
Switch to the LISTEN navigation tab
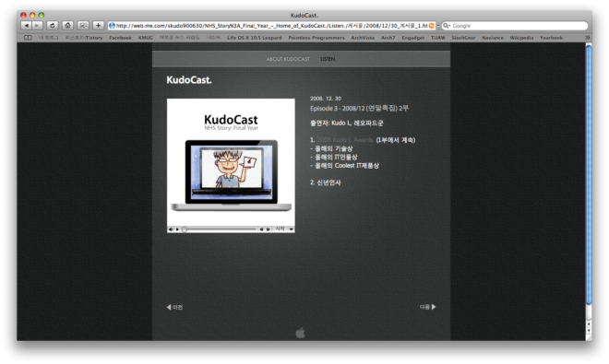coord(328,59)
